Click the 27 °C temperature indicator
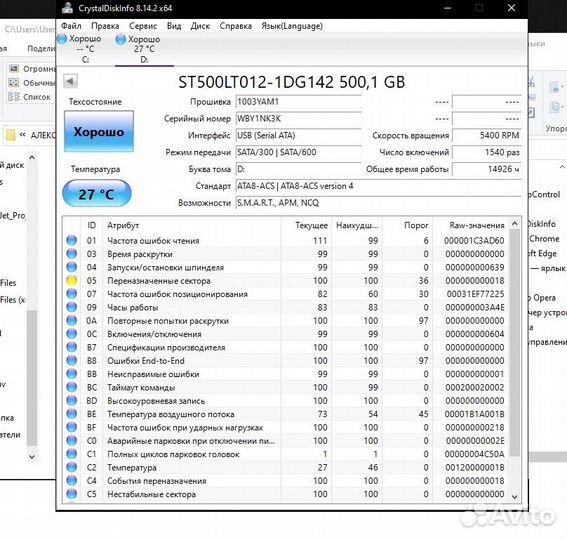Image resolution: width=567 pixels, height=540 pixels. 97,194
